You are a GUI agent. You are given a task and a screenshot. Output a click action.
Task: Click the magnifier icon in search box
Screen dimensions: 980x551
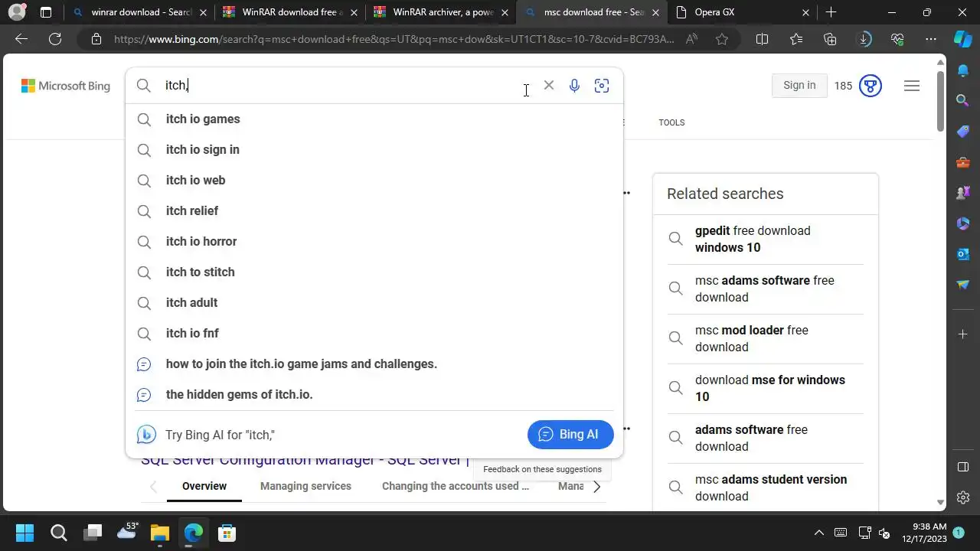coord(144,86)
